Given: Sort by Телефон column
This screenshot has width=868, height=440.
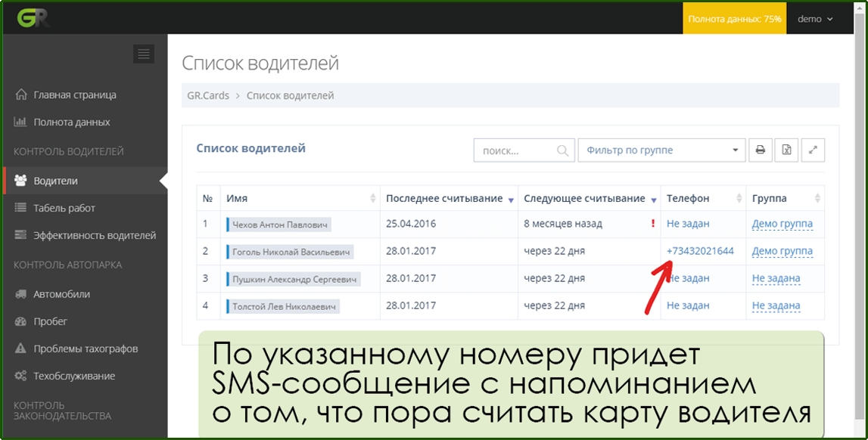Looking at the screenshot, I should (x=704, y=198).
